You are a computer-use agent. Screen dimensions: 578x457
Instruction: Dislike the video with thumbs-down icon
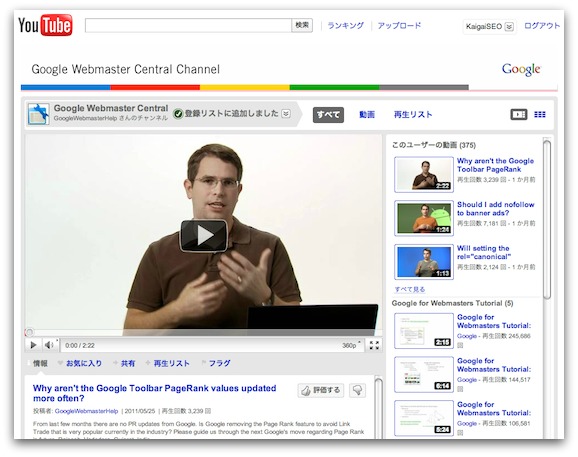pos(357,390)
